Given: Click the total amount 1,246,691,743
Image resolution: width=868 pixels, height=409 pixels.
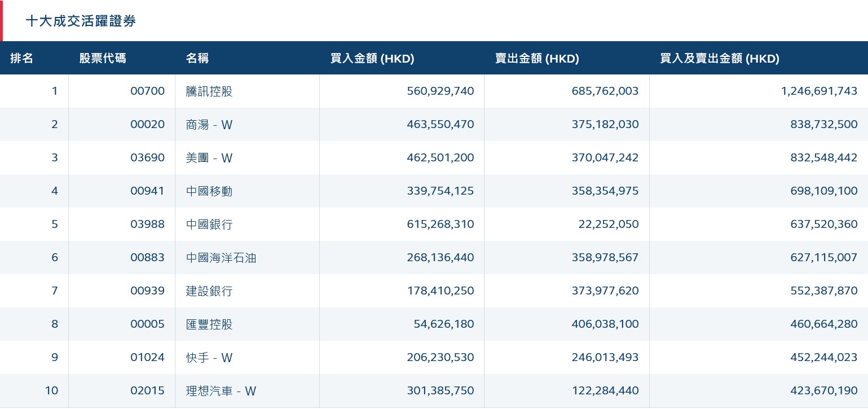Looking at the screenshot, I should (819, 91).
